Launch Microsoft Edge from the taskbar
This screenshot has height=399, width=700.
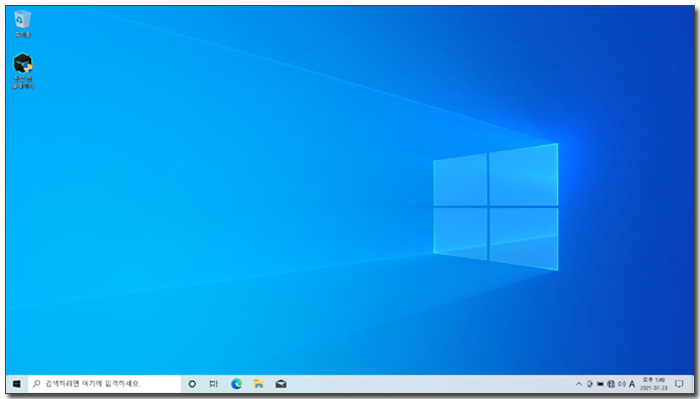(x=237, y=384)
